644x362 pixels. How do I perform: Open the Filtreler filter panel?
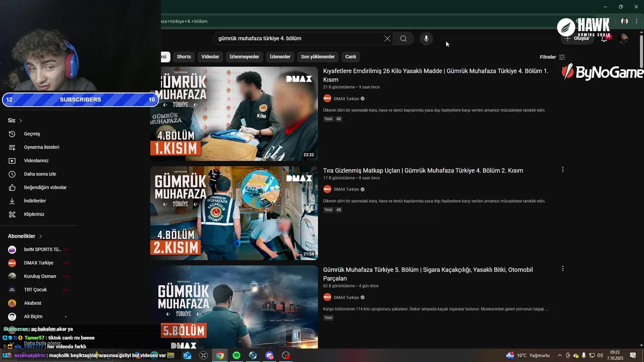pyautogui.click(x=552, y=57)
